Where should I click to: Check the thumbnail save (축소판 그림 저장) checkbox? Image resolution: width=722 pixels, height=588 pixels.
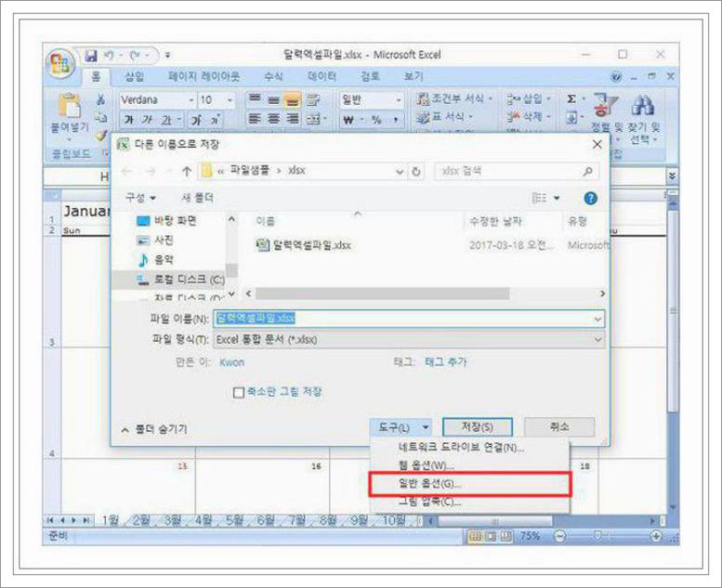[x=239, y=392]
